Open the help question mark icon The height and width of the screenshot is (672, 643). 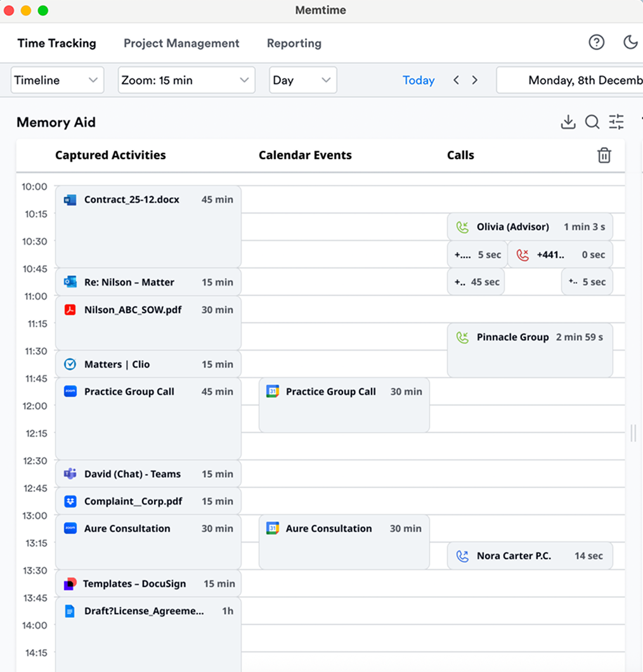click(x=596, y=42)
